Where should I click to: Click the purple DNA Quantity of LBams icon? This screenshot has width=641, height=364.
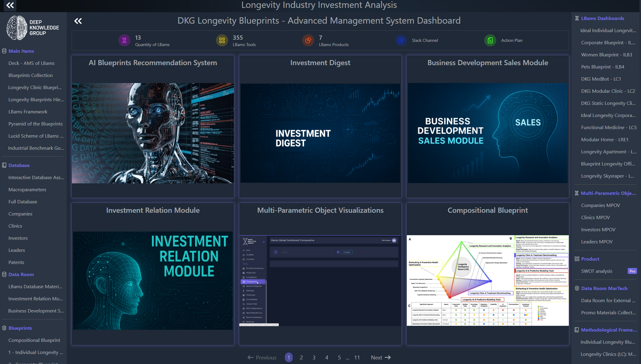click(x=124, y=40)
